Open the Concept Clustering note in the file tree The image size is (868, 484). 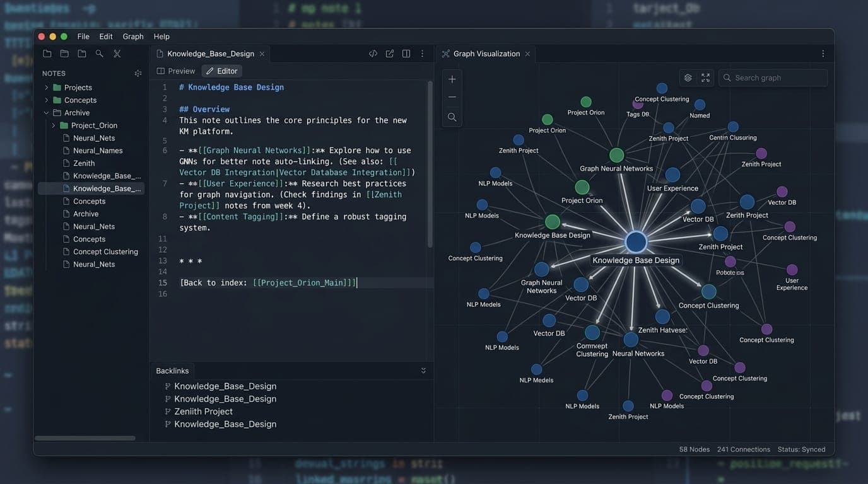coord(105,251)
